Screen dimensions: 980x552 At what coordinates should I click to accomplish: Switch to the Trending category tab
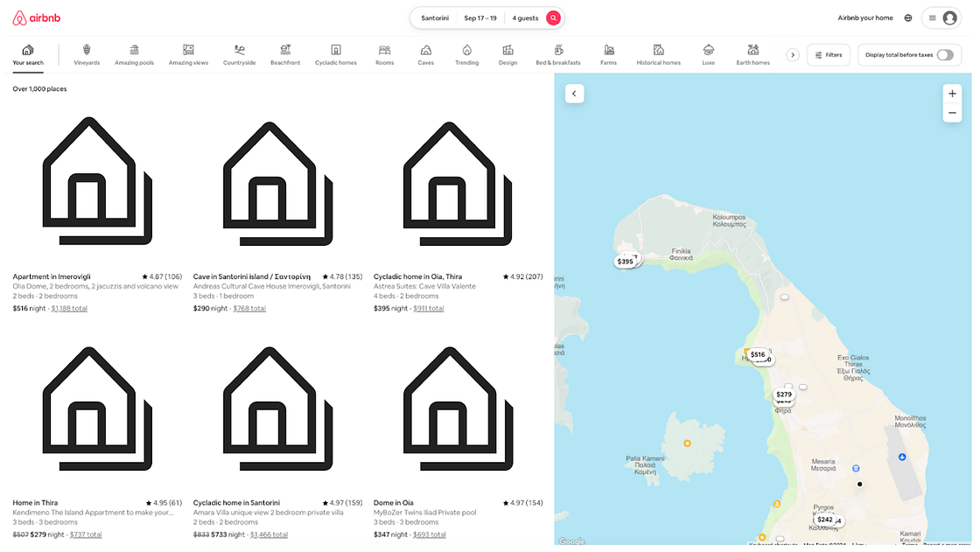[466, 54]
